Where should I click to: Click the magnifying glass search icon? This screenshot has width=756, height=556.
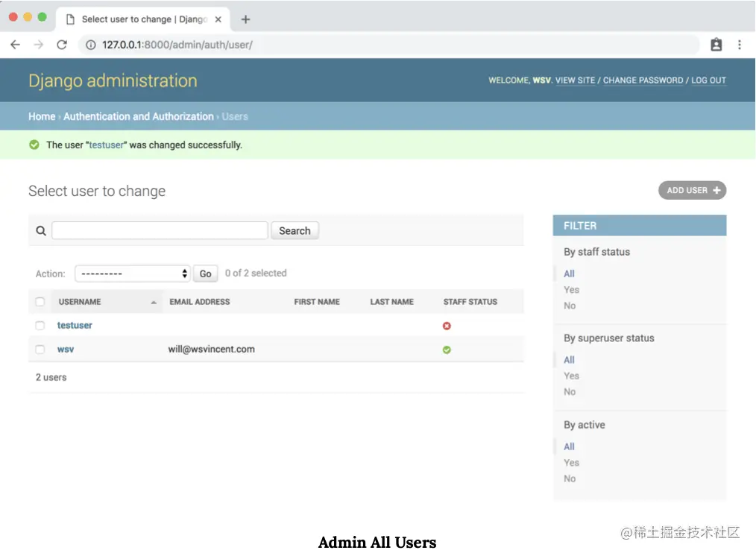tap(41, 231)
